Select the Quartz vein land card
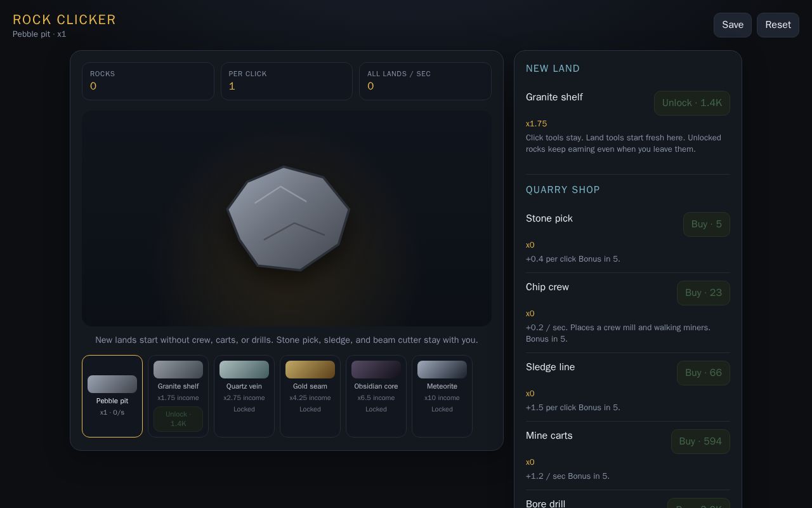 tap(244, 396)
